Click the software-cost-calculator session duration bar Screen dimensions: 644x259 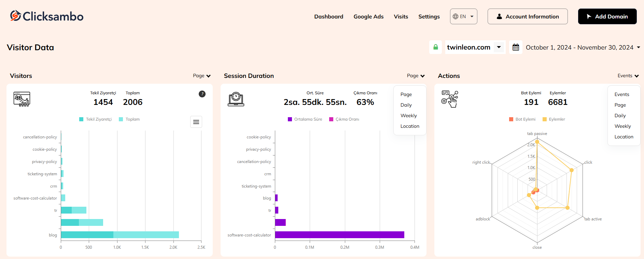click(x=339, y=235)
